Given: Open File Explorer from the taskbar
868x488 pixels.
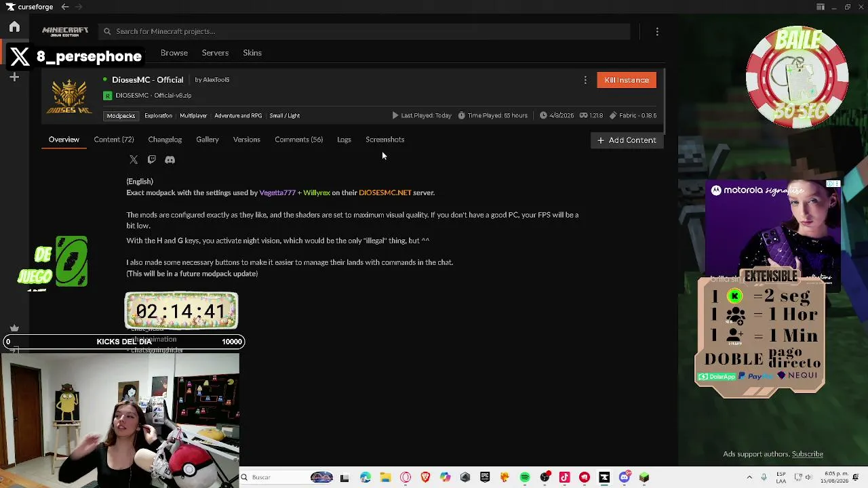Looking at the screenshot, I should point(385,478).
